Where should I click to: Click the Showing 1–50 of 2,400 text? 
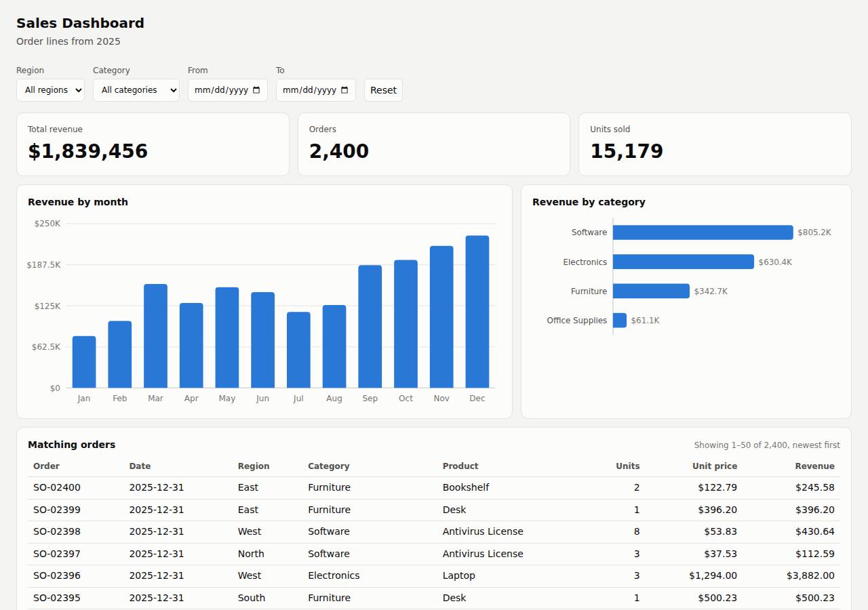pos(767,445)
